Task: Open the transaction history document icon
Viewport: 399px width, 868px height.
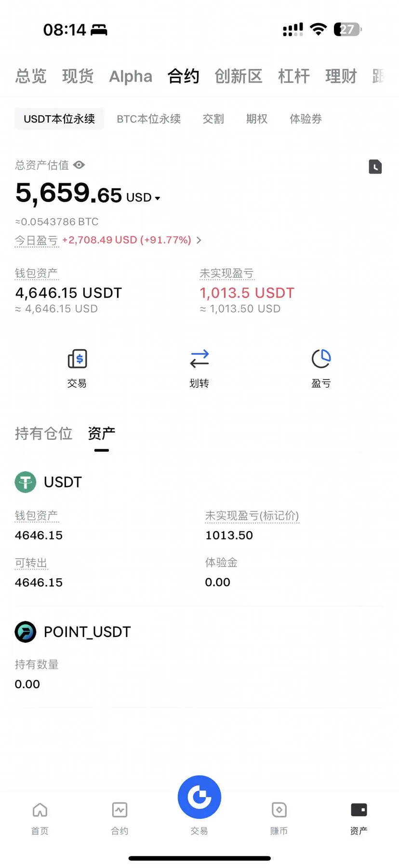Action: pyautogui.click(x=375, y=167)
